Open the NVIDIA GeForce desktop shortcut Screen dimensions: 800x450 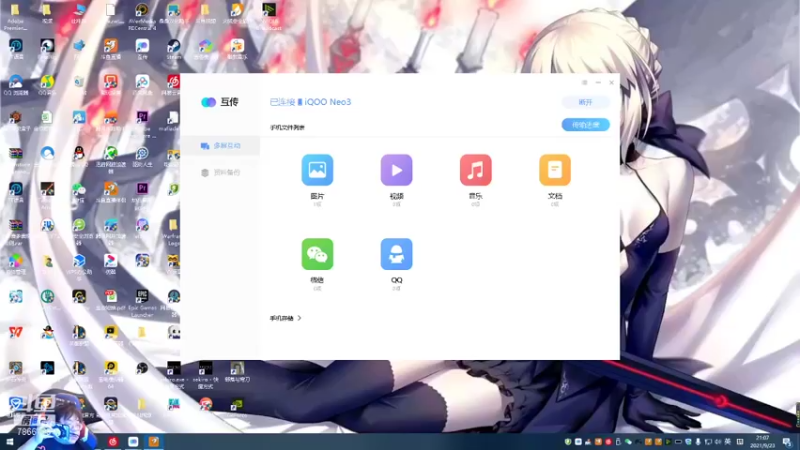(x=237, y=407)
